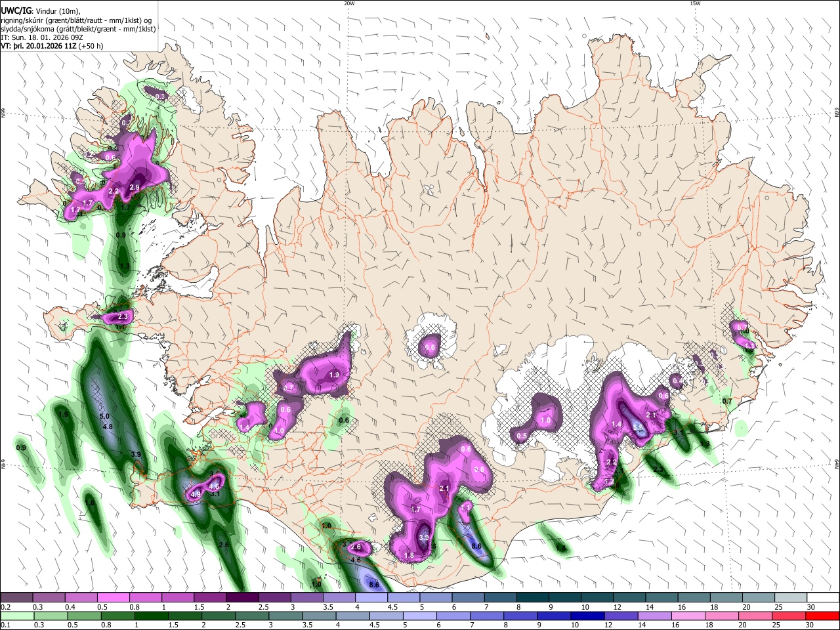Click the 2.9 snowfall value in the Westfjords

(135, 188)
